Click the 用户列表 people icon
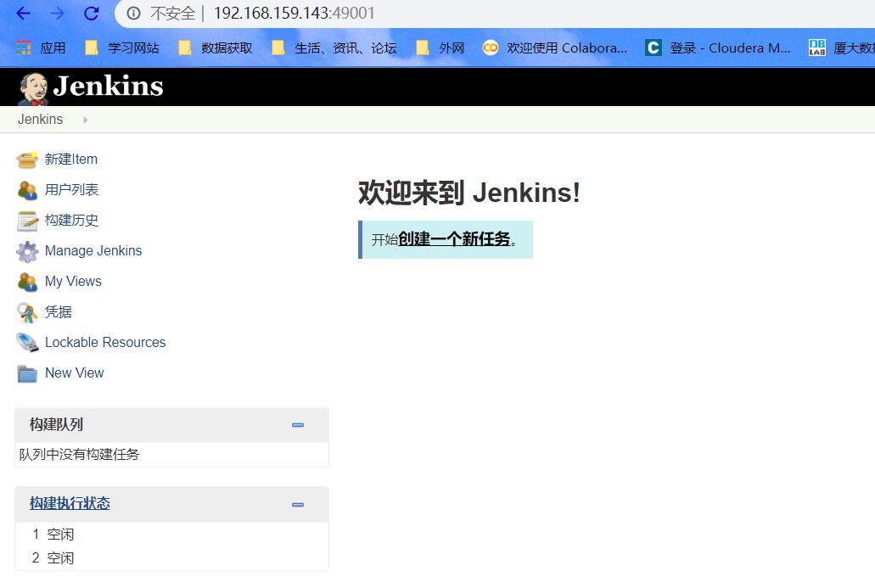 [27, 190]
